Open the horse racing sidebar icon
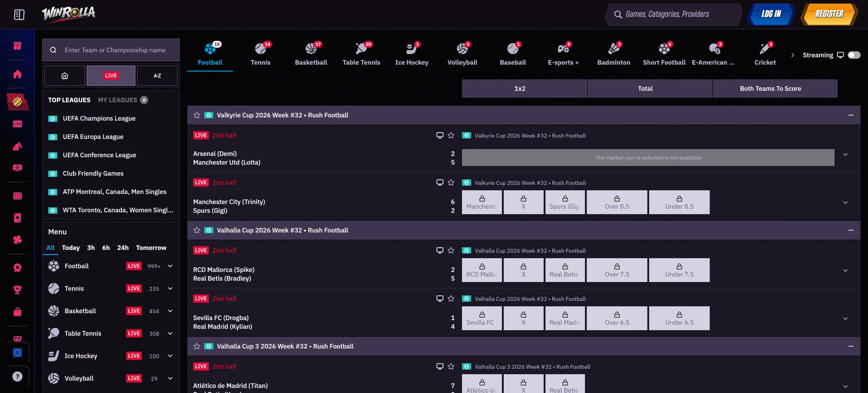 click(x=17, y=146)
